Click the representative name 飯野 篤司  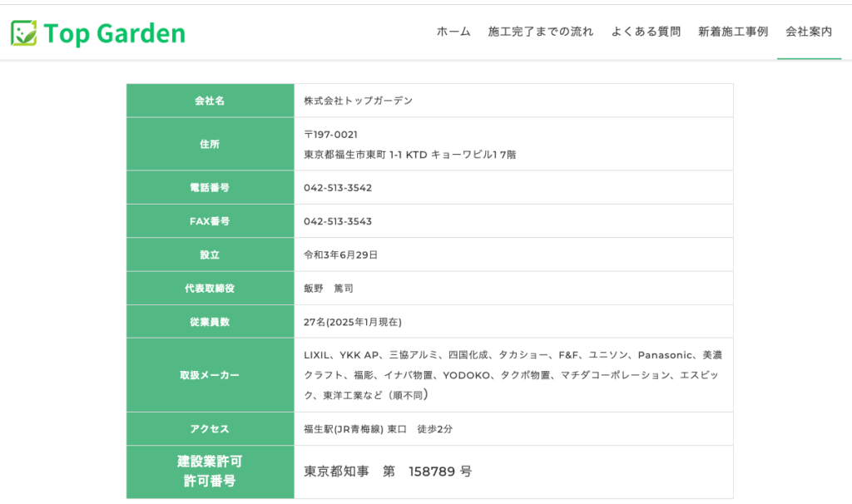click(328, 288)
